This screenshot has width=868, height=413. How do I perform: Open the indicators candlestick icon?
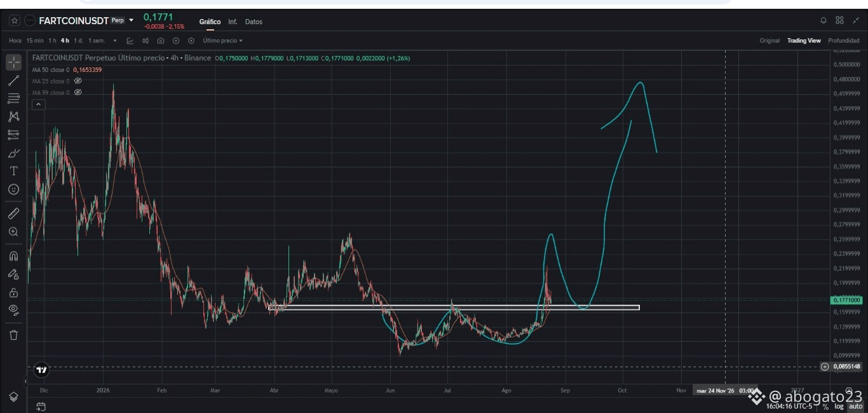coord(146,41)
